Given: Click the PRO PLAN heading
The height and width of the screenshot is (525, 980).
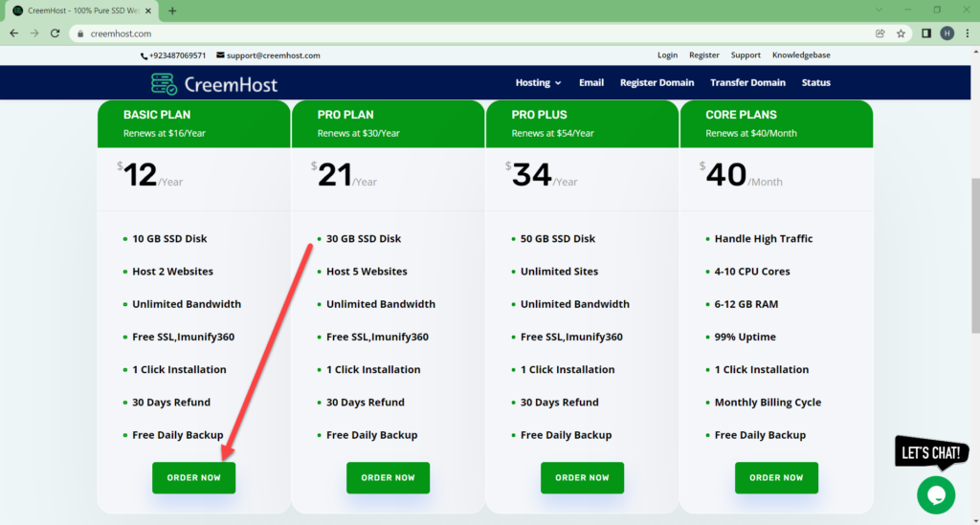Looking at the screenshot, I should pos(345,115).
